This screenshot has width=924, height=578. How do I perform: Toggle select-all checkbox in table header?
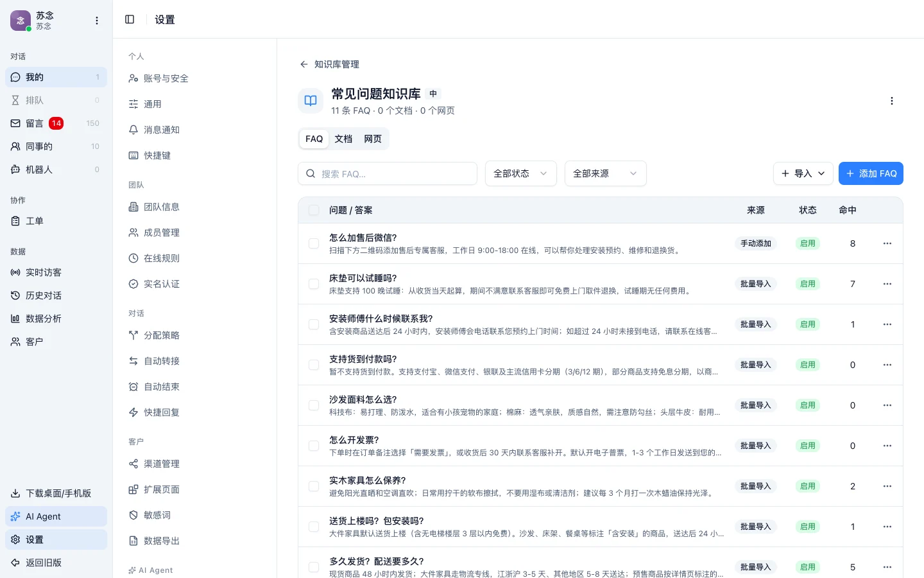coord(314,210)
